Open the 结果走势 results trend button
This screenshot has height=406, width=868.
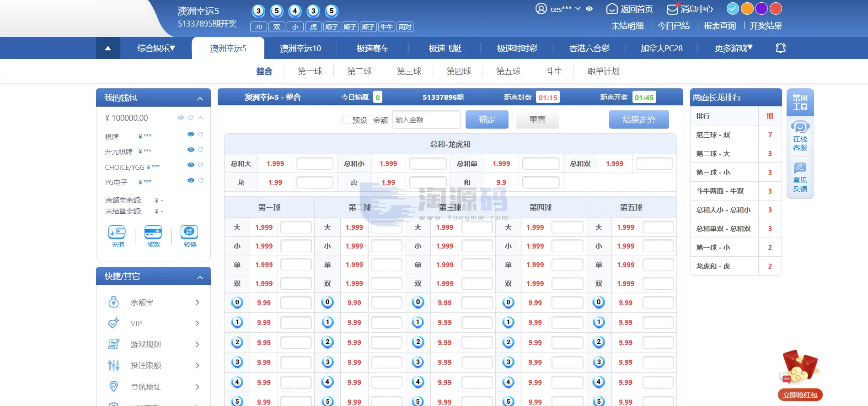(x=639, y=119)
